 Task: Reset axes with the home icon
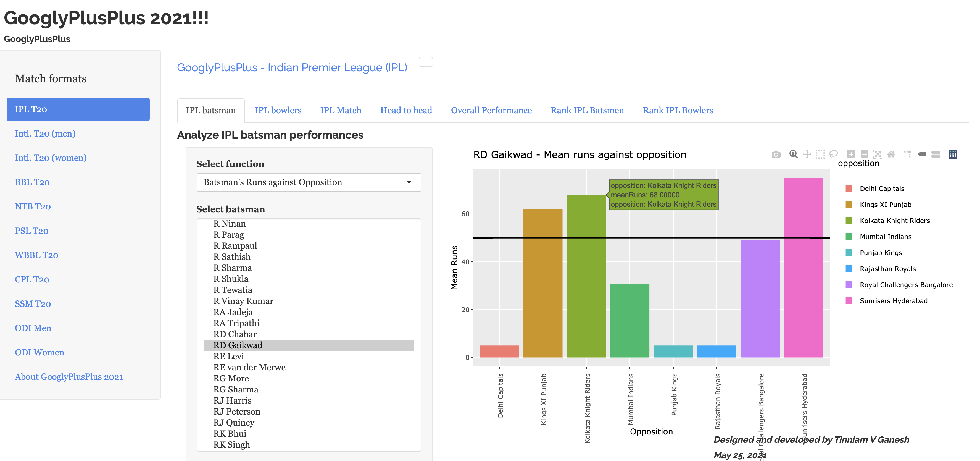point(891,154)
